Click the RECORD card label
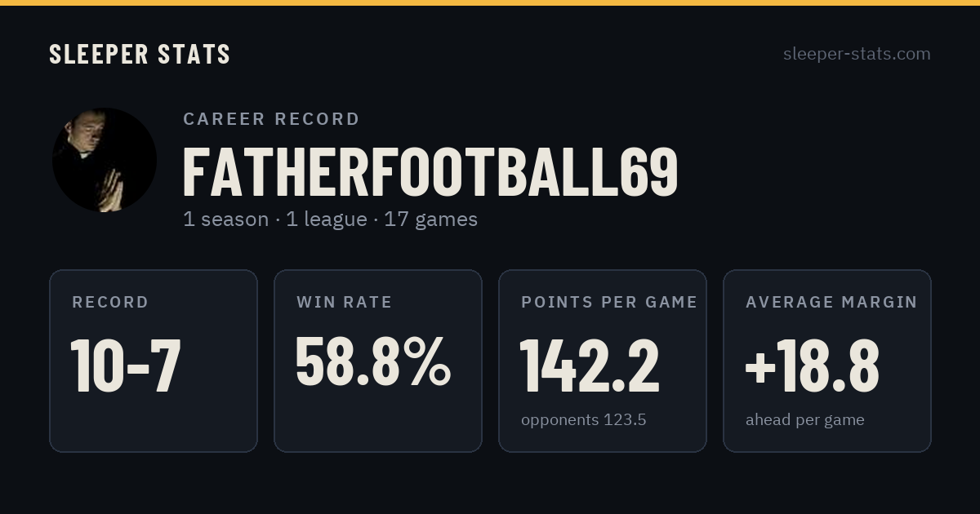 point(110,302)
